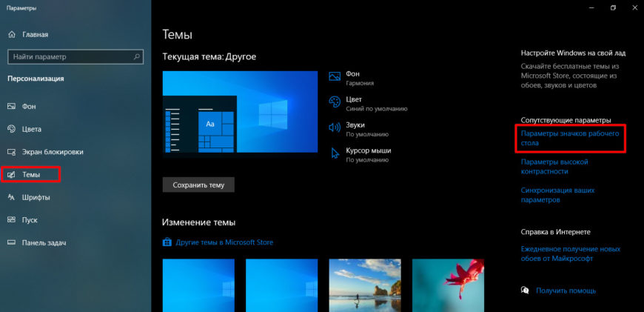
Task: Click the Настройте Windows на свой лад heading
Action: (x=573, y=53)
